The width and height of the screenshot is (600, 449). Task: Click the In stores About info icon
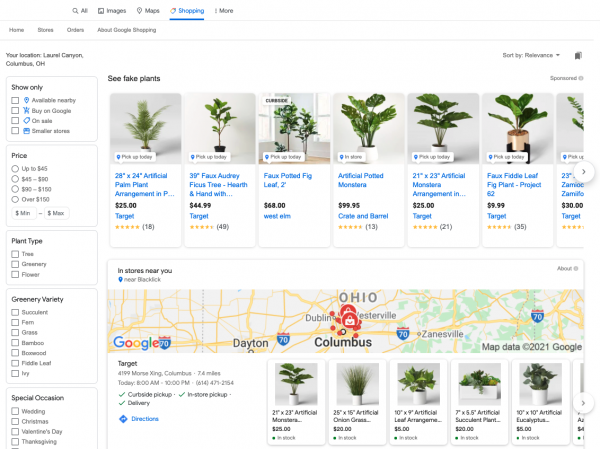click(576, 269)
